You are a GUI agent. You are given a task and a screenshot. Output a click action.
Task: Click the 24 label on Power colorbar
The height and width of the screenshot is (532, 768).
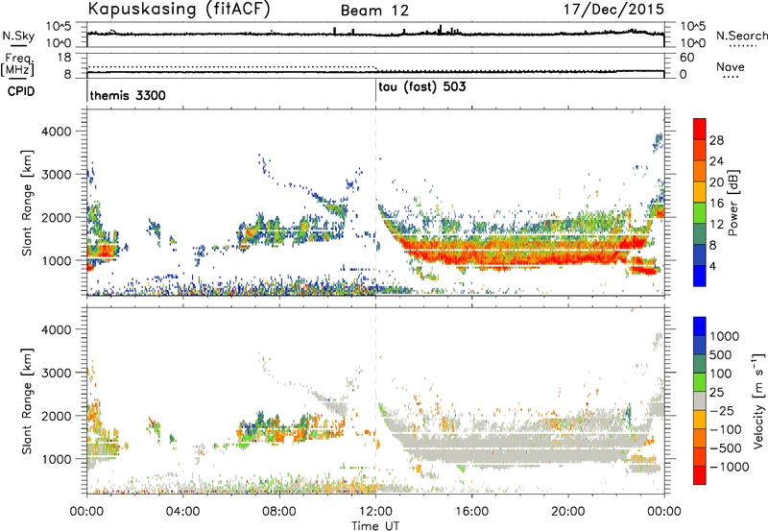716,161
